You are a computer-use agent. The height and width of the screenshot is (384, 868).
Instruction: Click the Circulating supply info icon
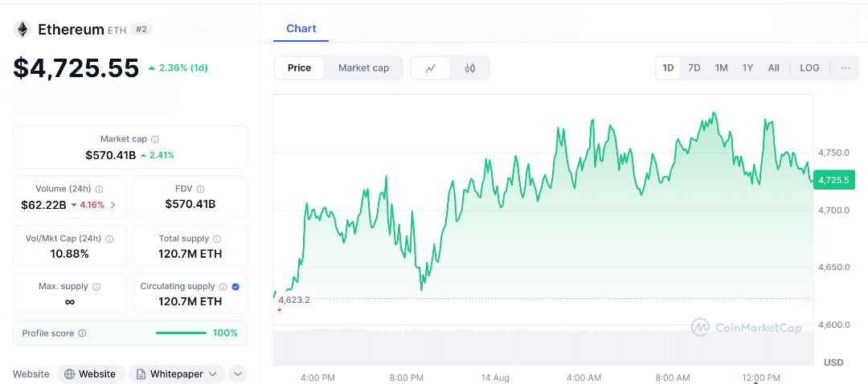[223, 287]
